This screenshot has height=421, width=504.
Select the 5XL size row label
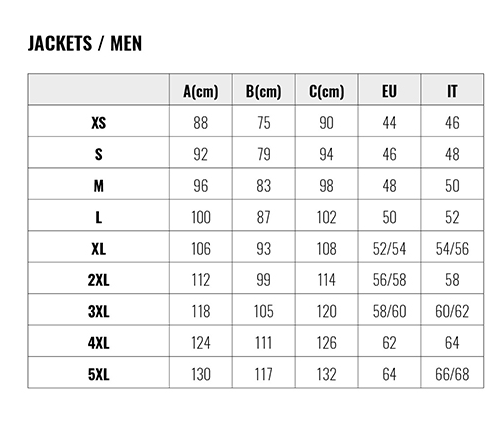point(99,374)
